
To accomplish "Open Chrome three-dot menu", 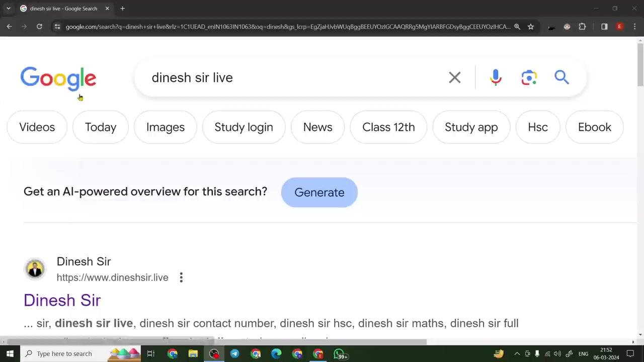I will click(x=635, y=27).
